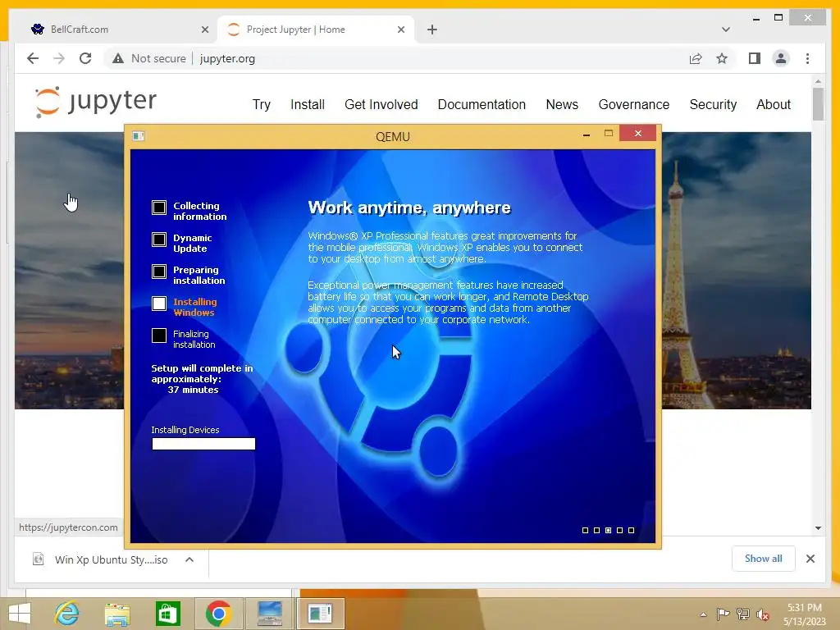Click the Dynamic Update checkbox

(x=159, y=240)
